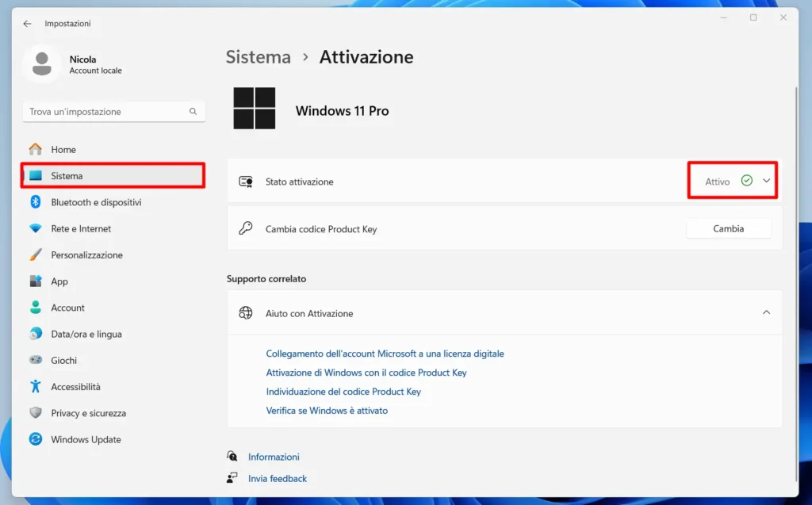The height and width of the screenshot is (505, 812).
Task: Click the Giochi gamepad icon
Action: [x=35, y=359]
